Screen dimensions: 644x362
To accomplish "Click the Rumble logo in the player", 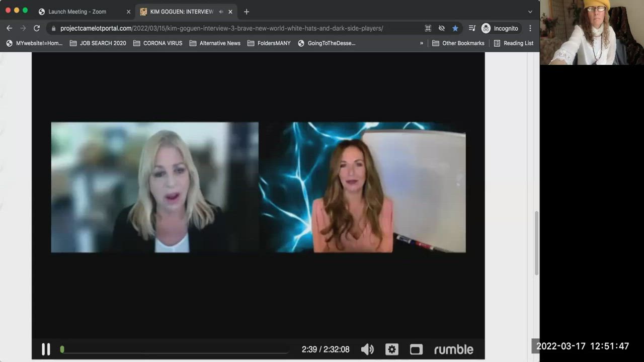I will [x=453, y=349].
